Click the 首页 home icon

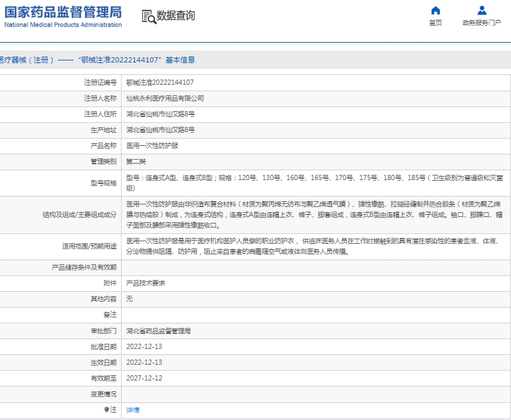(435, 11)
